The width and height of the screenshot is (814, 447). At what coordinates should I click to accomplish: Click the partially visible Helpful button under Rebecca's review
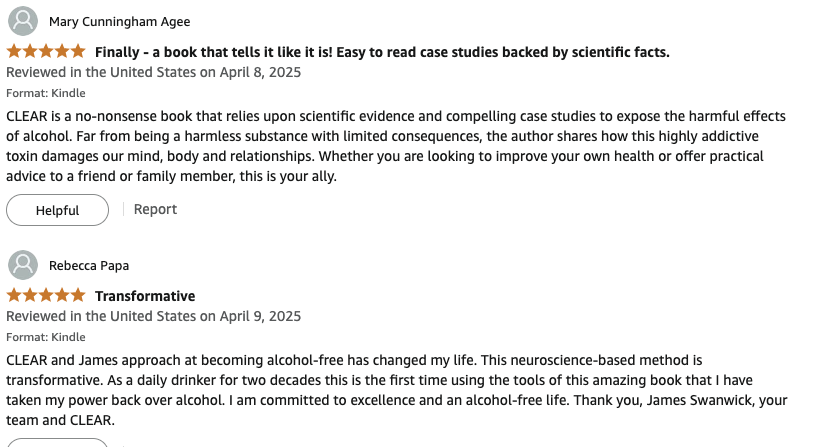(x=58, y=442)
